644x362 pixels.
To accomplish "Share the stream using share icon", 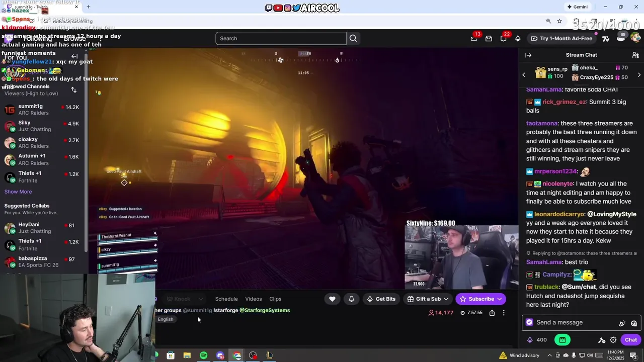I will 492,313.
